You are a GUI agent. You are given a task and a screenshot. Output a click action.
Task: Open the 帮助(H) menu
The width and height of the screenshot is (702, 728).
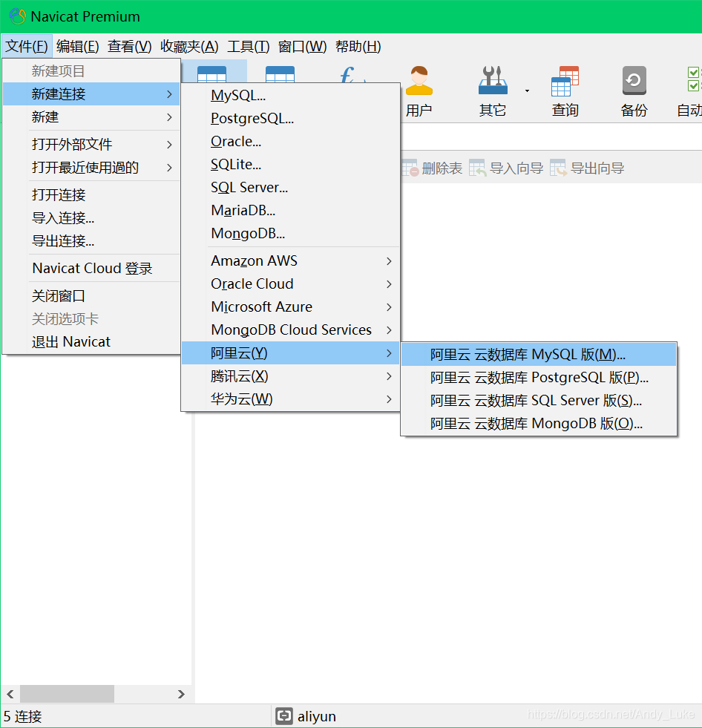358,47
